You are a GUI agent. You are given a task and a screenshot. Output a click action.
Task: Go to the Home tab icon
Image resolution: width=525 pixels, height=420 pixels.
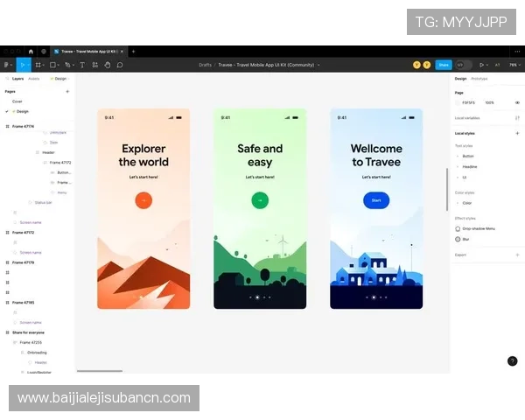click(x=31, y=52)
